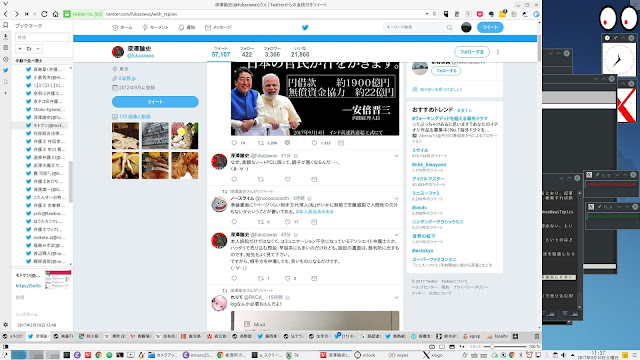Click the xclock taskbar entry
The width and height of the screenshot is (640, 360).
366,355
